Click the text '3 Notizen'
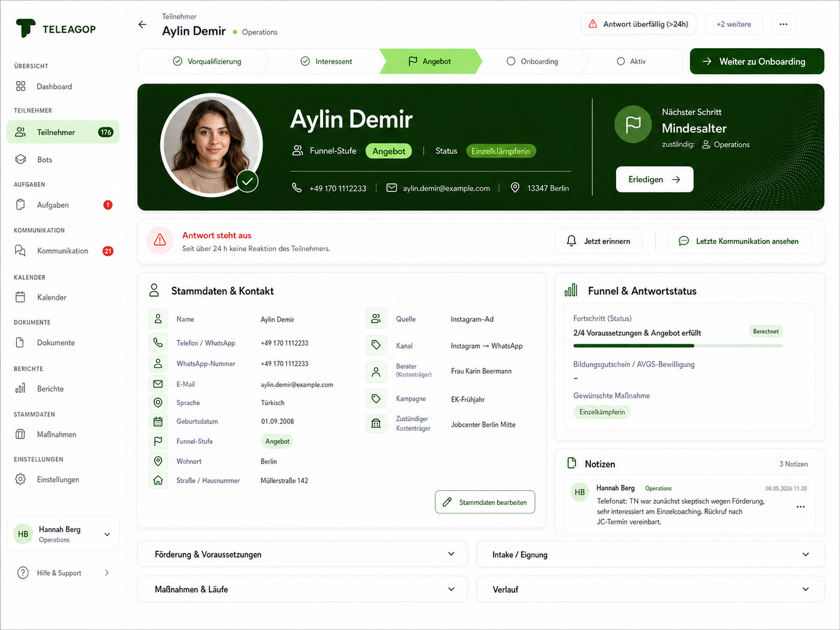The width and height of the screenshot is (840, 630). pos(794,464)
